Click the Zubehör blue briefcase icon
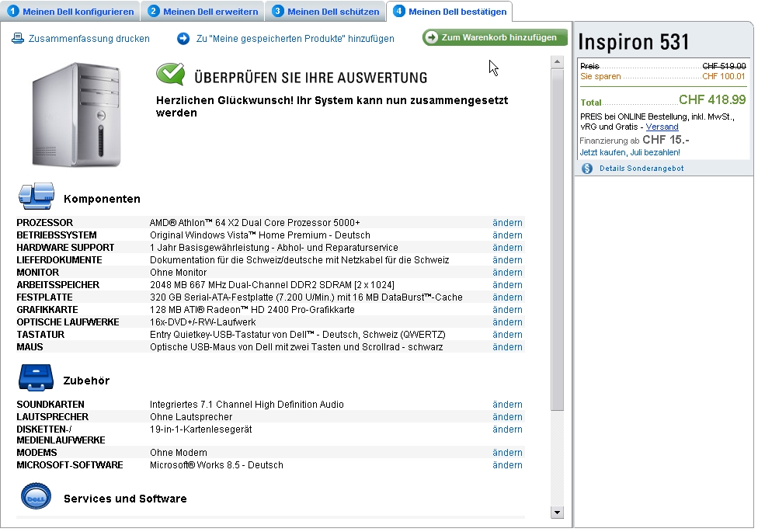Screen dimensions: 758x532 (35, 378)
